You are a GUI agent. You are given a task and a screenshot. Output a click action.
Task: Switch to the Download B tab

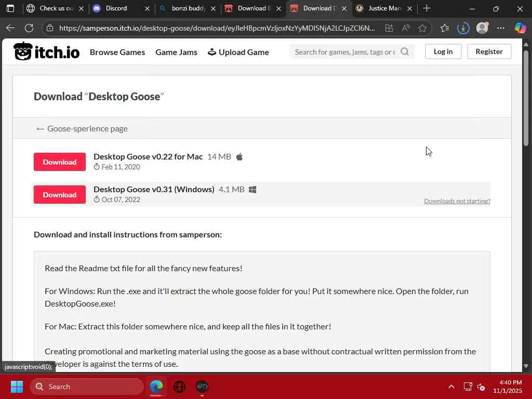coord(252,8)
